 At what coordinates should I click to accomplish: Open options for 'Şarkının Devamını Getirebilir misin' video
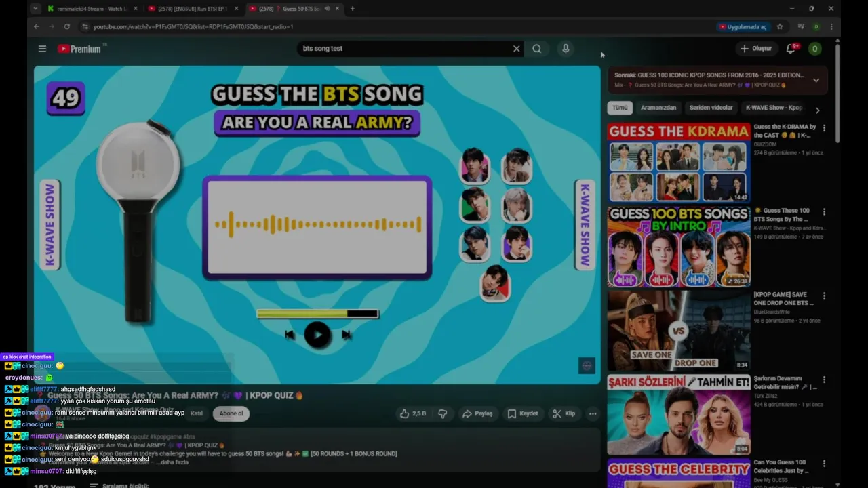pos(824,380)
